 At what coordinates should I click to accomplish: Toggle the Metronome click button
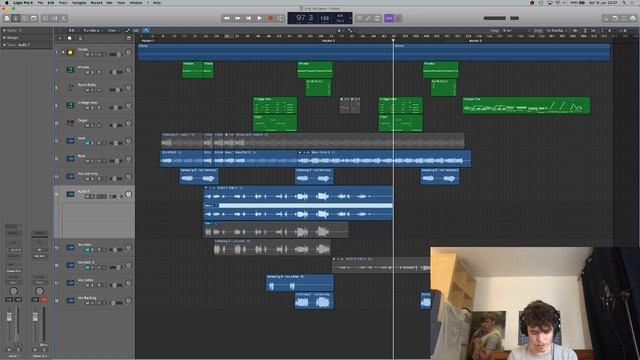tap(398, 18)
